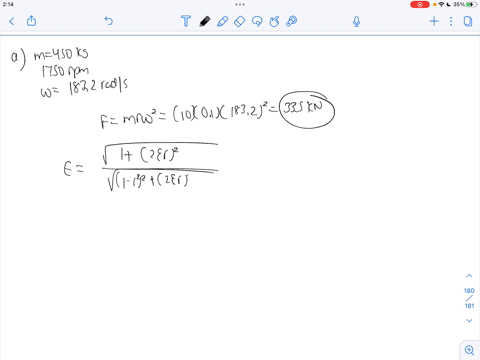Select the Shapes tool

click(274, 21)
